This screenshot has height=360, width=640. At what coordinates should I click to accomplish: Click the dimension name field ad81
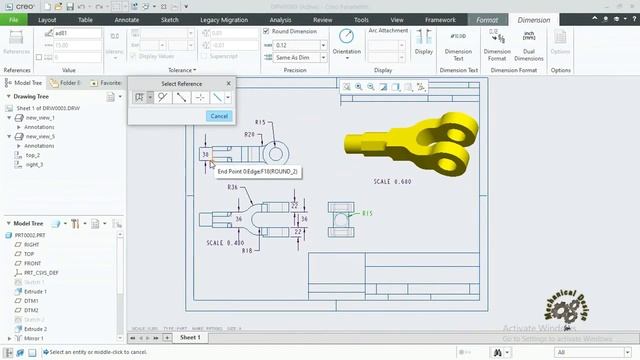coord(77,33)
